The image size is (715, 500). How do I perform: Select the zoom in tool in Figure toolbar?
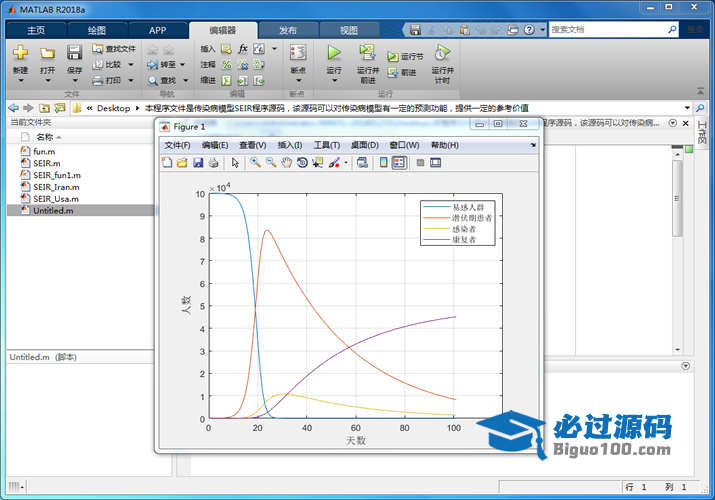[256, 162]
